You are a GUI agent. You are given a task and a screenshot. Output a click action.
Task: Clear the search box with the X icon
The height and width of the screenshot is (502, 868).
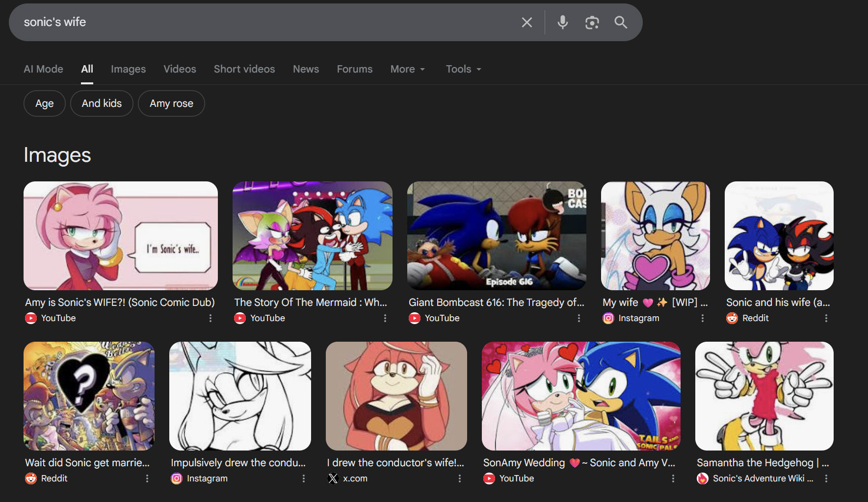pos(526,22)
